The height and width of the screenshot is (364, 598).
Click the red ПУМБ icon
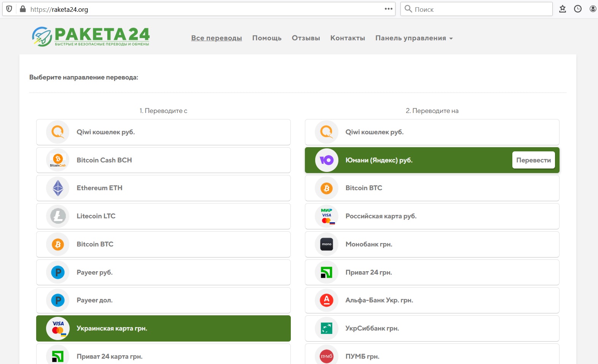[327, 356]
